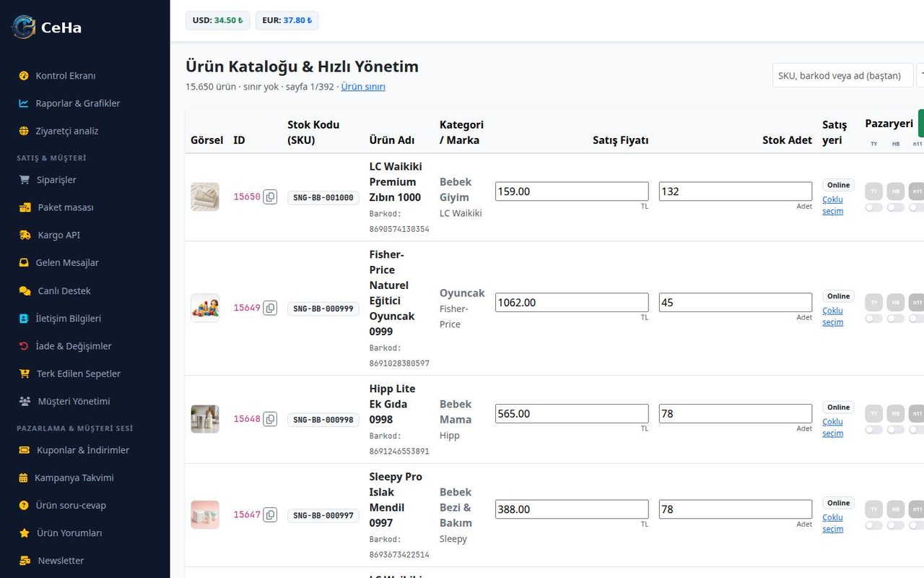924x578 pixels.
Task: Copy product ID 15647
Action: click(x=270, y=514)
